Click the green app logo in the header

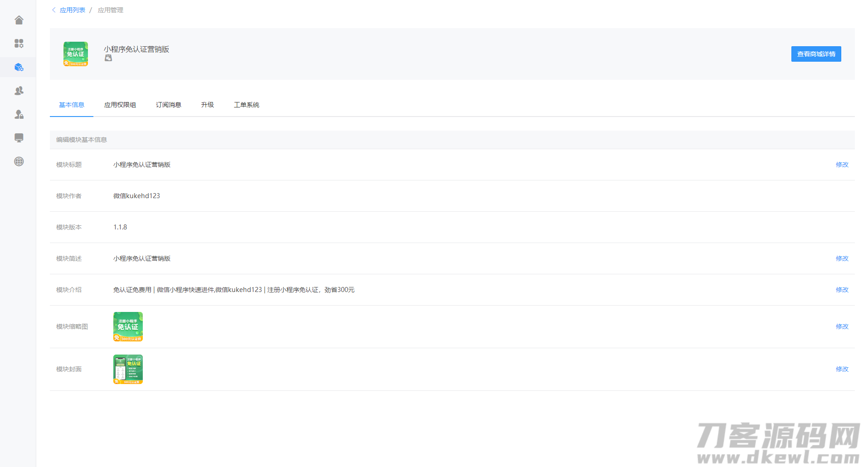click(76, 54)
